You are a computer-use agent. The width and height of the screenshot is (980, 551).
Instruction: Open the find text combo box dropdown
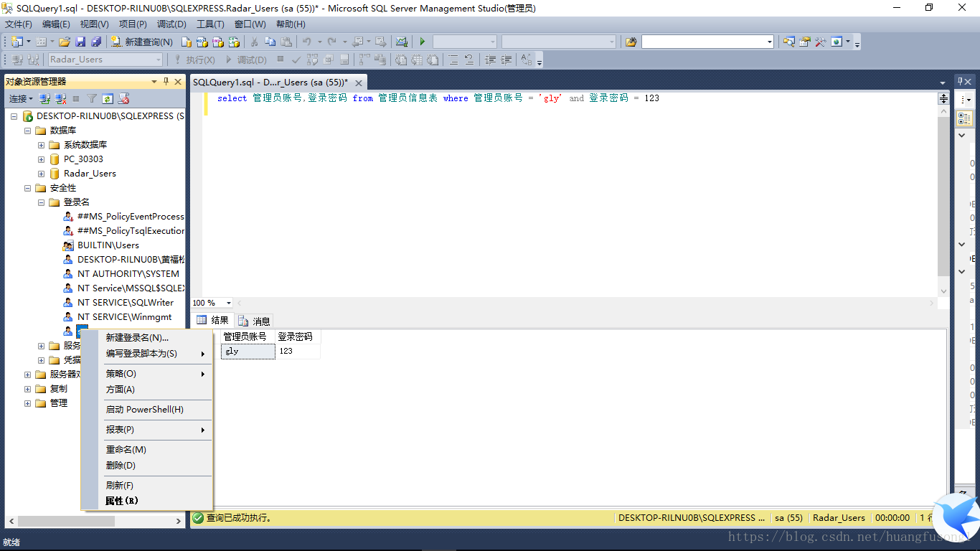(x=770, y=42)
